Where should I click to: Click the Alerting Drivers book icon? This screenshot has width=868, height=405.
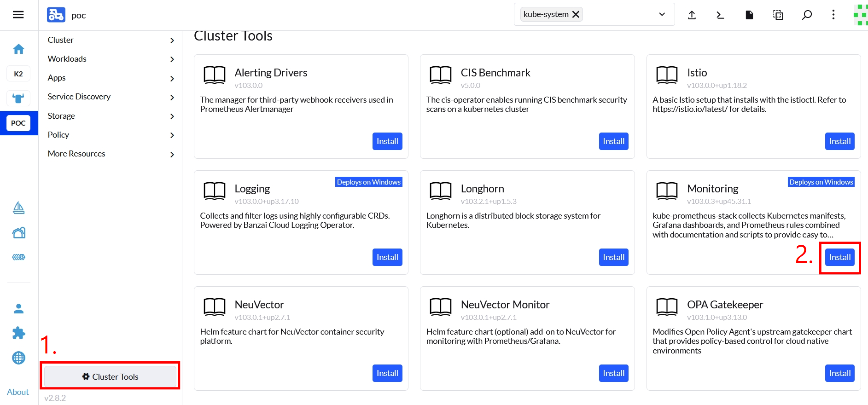point(215,75)
